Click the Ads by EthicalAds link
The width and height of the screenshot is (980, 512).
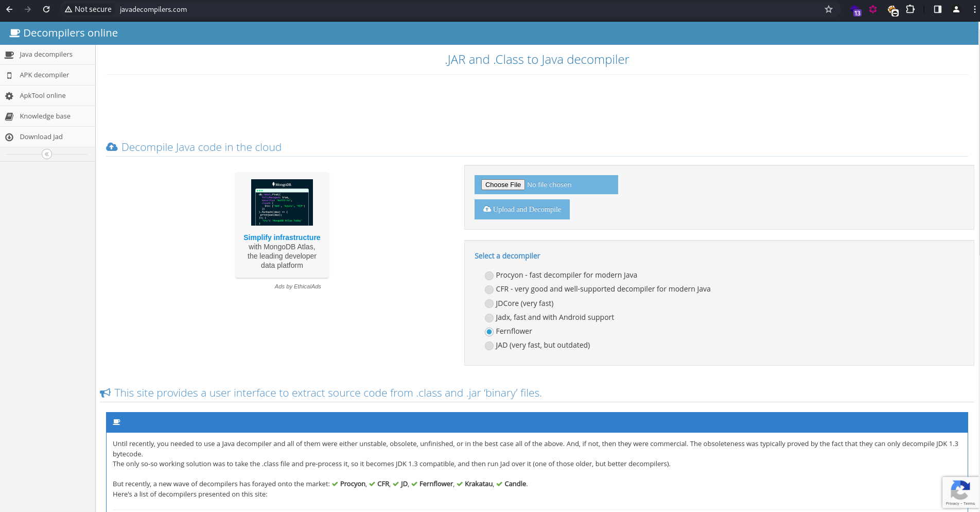[x=297, y=286]
